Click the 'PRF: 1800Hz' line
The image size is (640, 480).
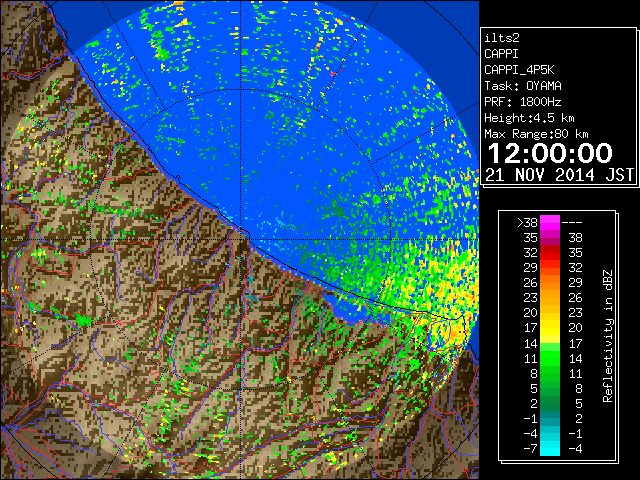click(x=523, y=102)
